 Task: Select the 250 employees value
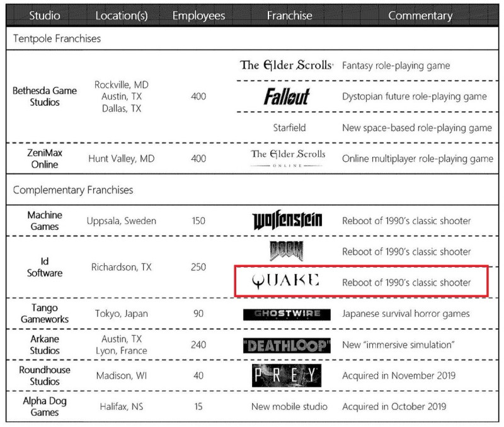click(198, 267)
